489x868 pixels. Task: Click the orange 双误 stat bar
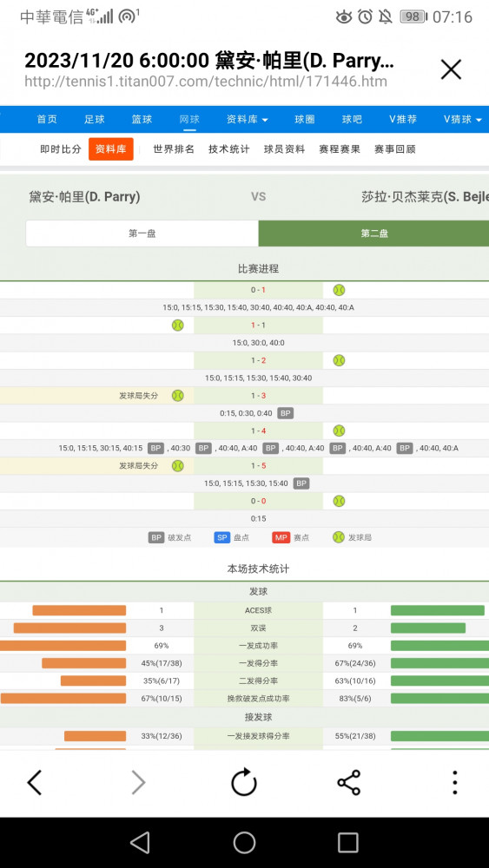pyautogui.click(x=69, y=628)
